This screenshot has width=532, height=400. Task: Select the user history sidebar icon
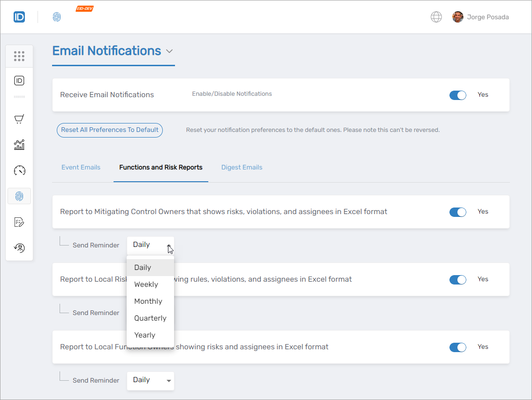(19, 247)
